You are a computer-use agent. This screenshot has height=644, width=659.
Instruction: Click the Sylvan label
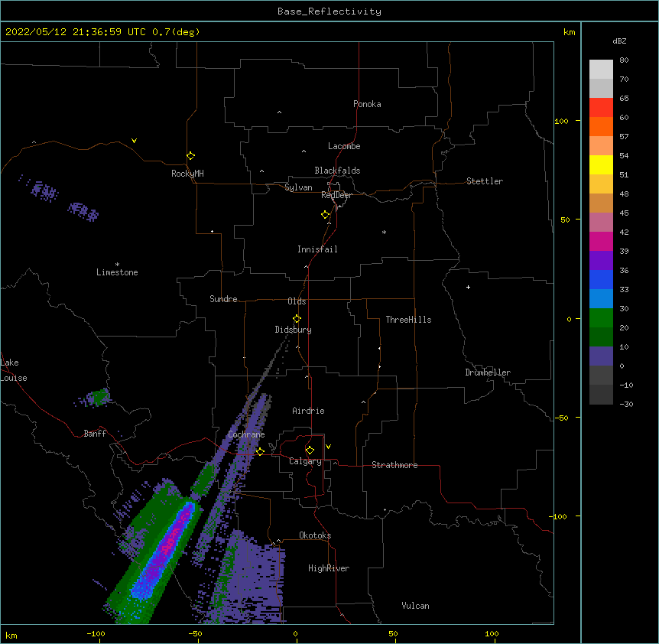[298, 187]
